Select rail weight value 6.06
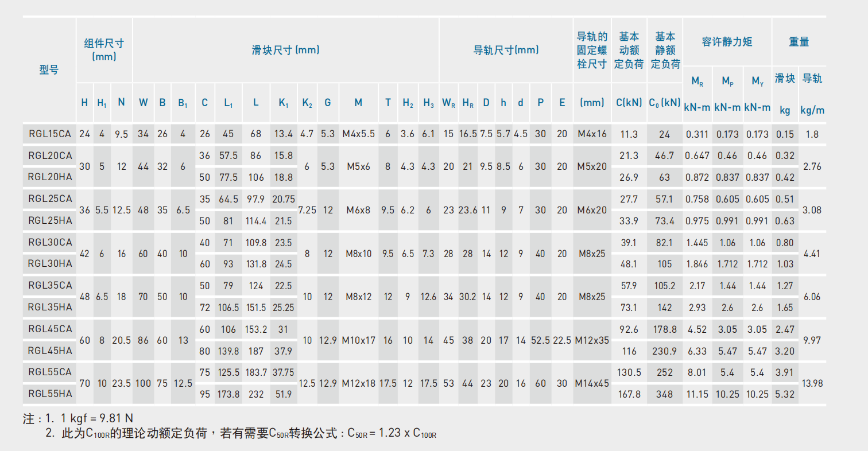 pyautogui.click(x=811, y=297)
